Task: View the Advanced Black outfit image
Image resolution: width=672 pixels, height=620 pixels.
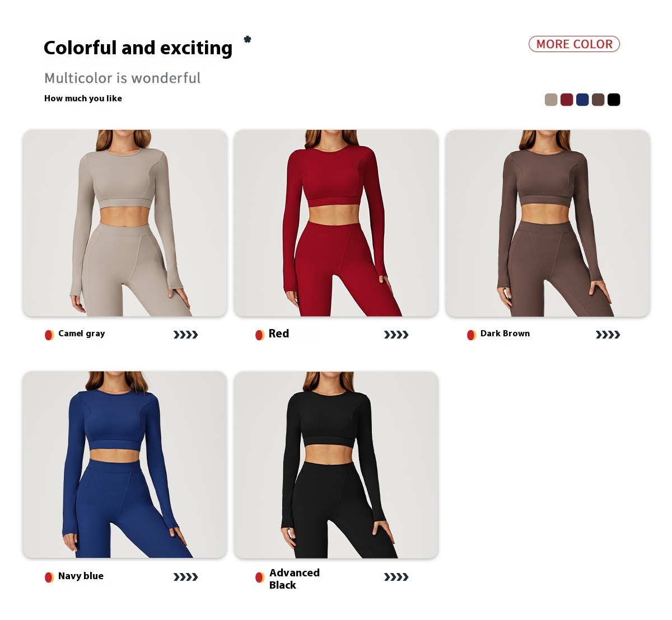Action: click(336, 464)
